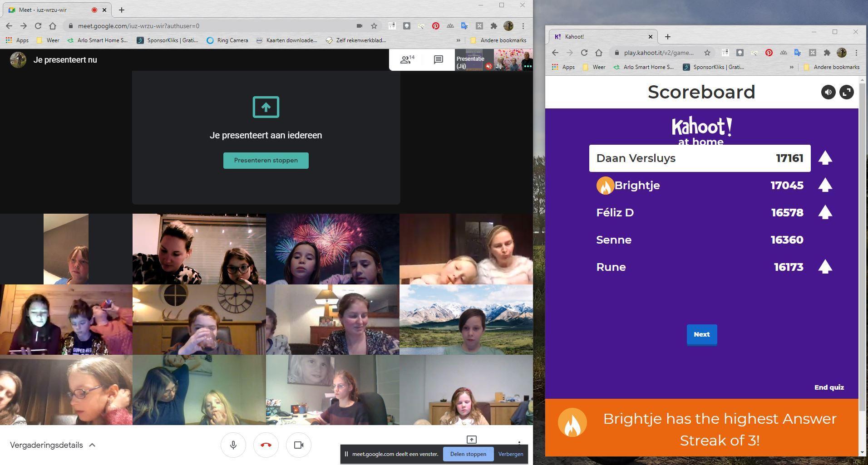Open Pinterest extension in Meet window
The width and height of the screenshot is (868, 465).
click(436, 26)
